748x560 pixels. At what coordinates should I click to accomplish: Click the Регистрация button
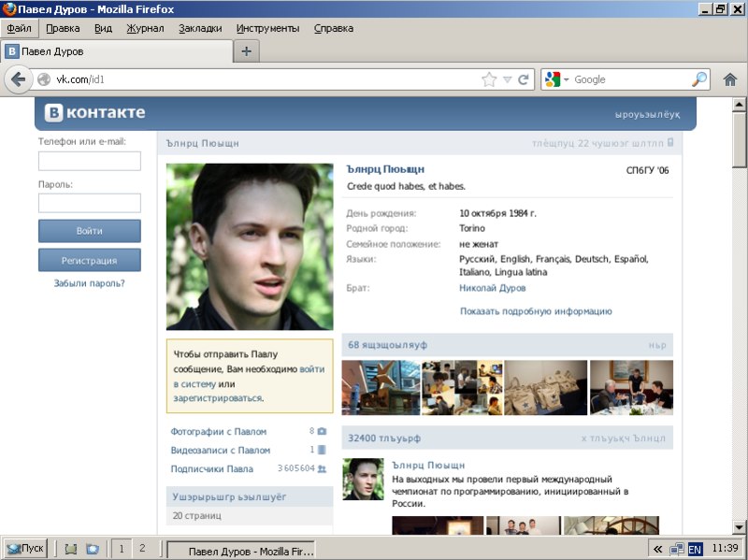pos(89,261)
